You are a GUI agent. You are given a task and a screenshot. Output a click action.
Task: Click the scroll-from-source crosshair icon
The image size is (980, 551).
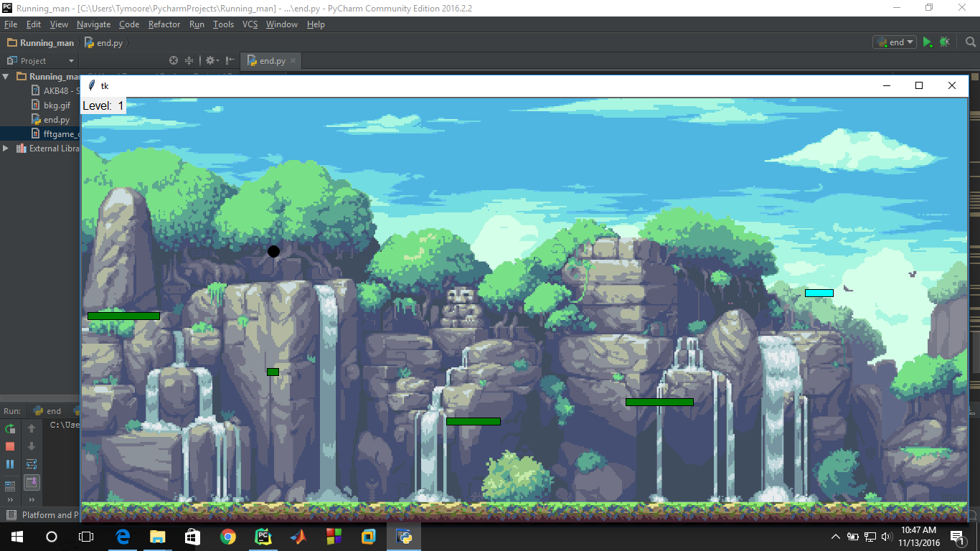tap(173, 61)
